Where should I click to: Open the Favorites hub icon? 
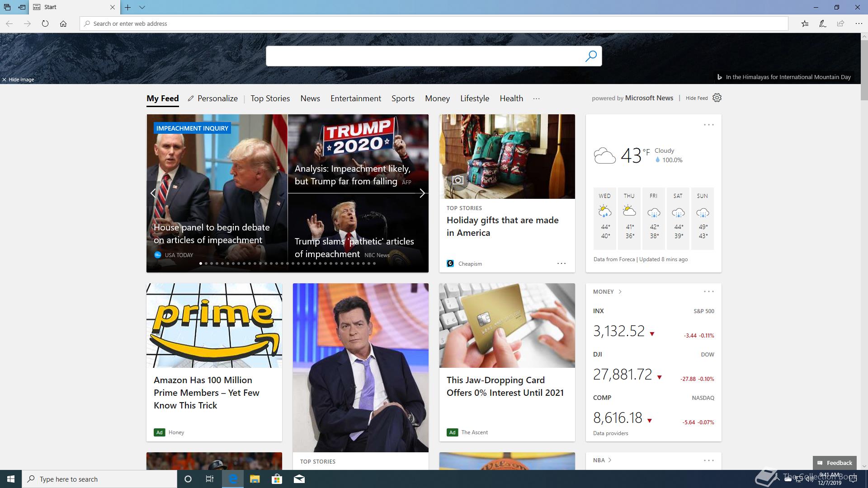(x=805, y=23)
